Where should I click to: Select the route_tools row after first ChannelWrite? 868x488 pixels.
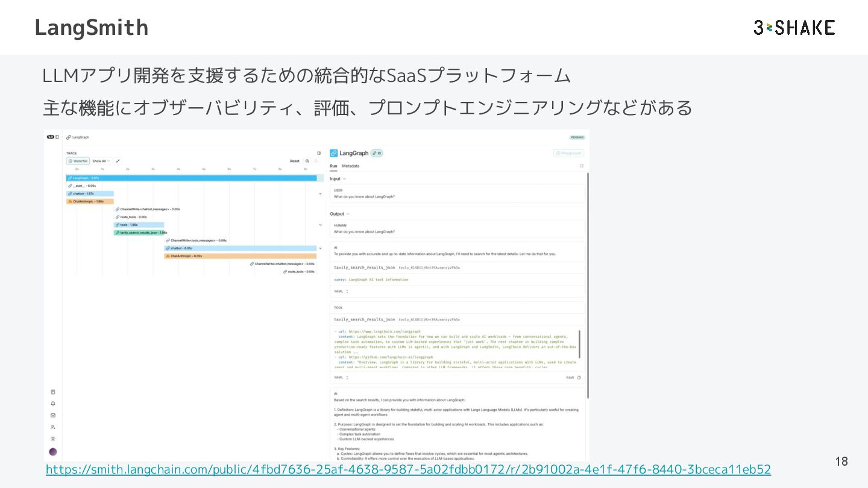pyautogui.click(x=131, y=217)
